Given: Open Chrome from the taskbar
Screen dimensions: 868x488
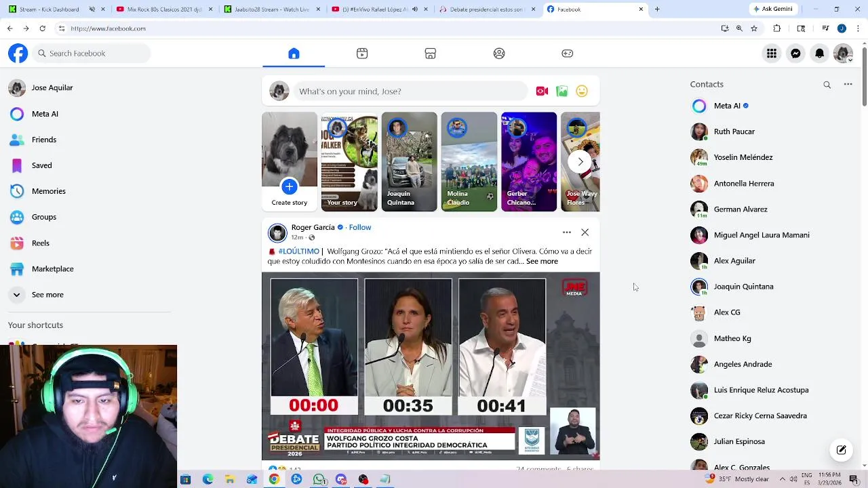Looking at the screenshot, I should coord(274,479).
